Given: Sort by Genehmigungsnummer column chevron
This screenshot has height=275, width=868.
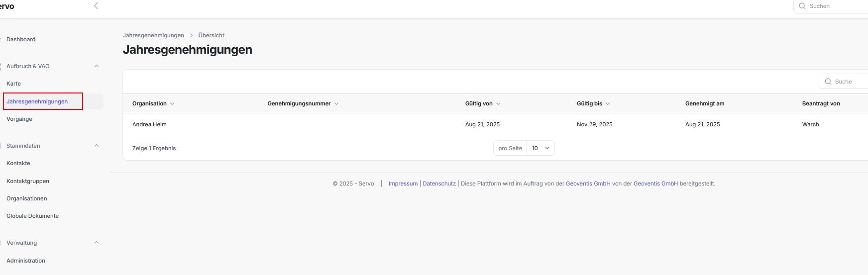Looking at the screenshot, I should (x=336, y=104).
